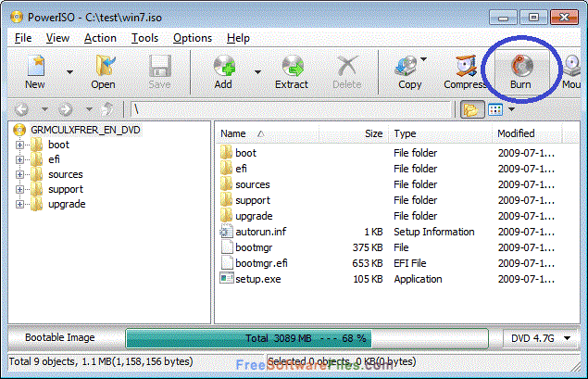Open the Help menu
The height and width of the screenshot is (379, 588).
point(238,38)
